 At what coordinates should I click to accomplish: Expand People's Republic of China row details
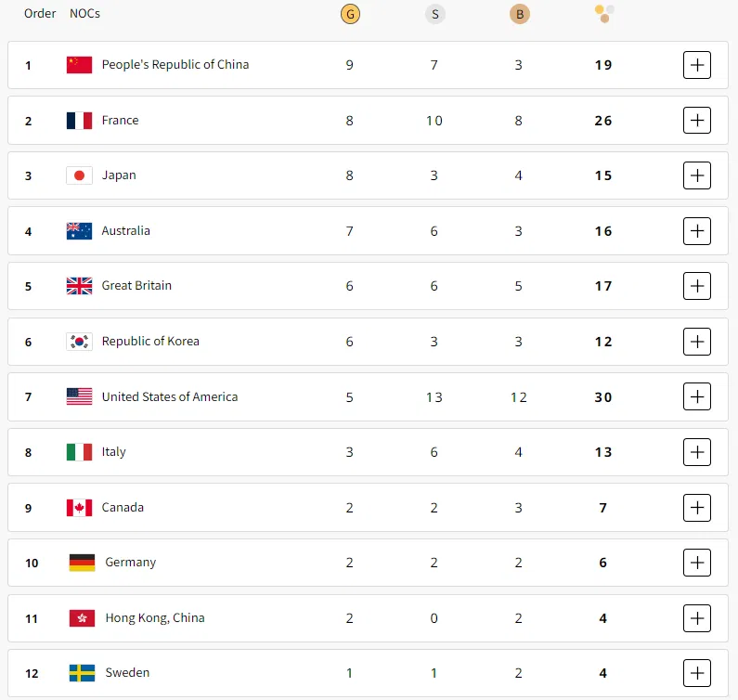tap(696, 65)
